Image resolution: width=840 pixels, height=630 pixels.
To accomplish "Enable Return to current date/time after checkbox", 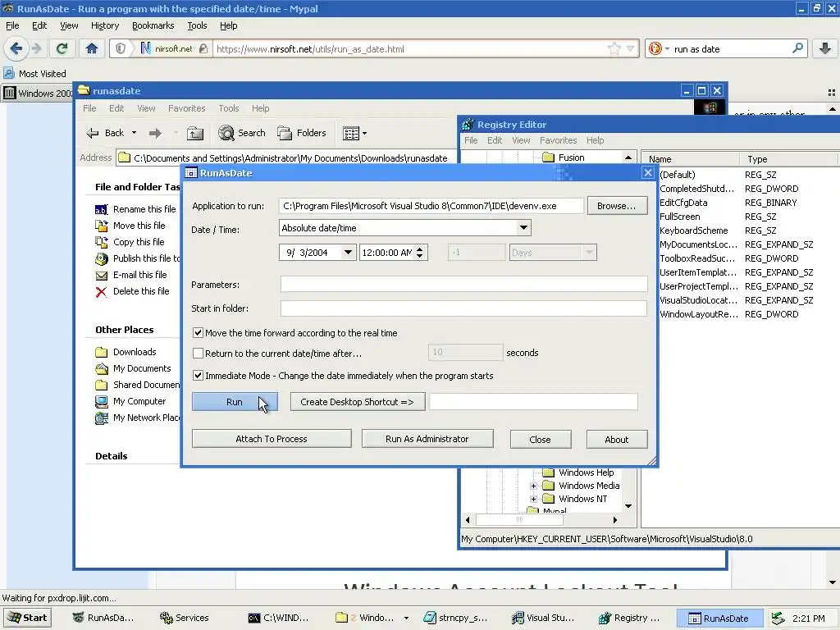I will point(198,353).
